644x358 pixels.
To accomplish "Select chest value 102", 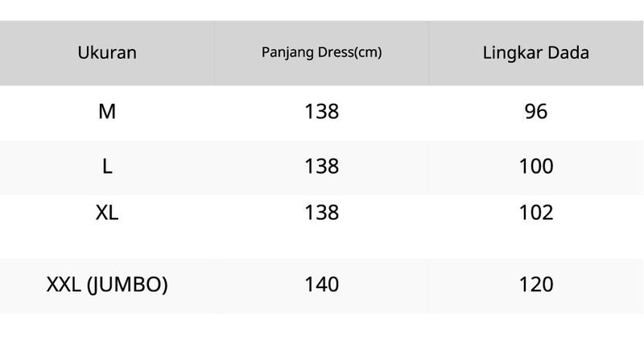I will [x=536, y=213].
